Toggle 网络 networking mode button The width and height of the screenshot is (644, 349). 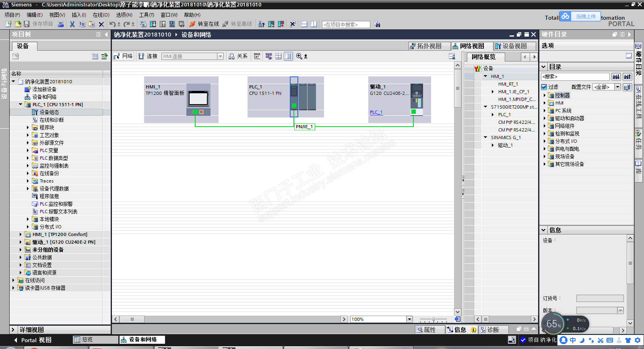(x=123, y=56)
